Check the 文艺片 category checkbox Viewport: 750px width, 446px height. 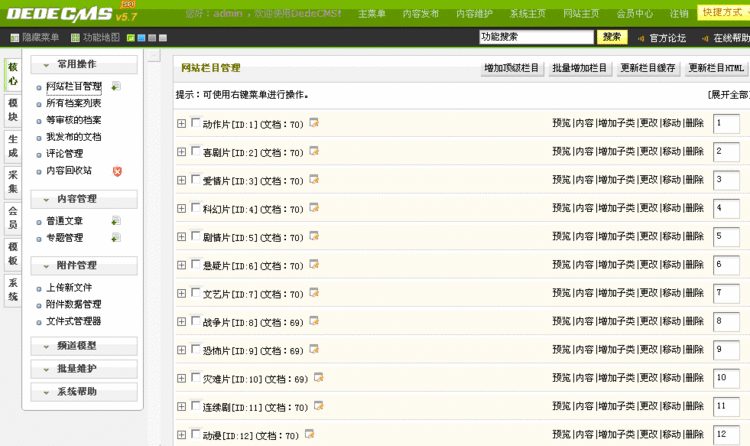click(195, 292)
